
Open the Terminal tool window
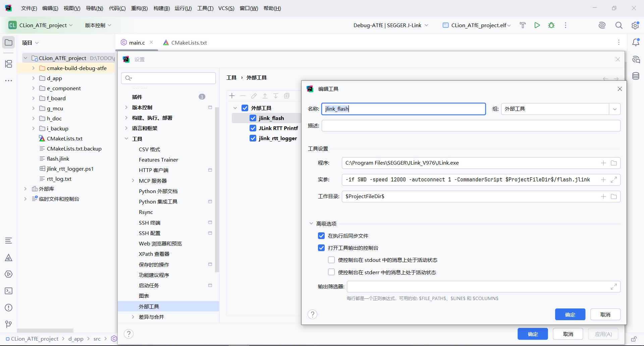coord(9,291)
